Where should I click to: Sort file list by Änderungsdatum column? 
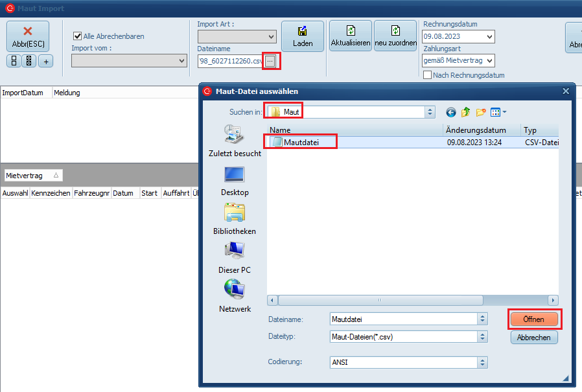pos(482,130)
